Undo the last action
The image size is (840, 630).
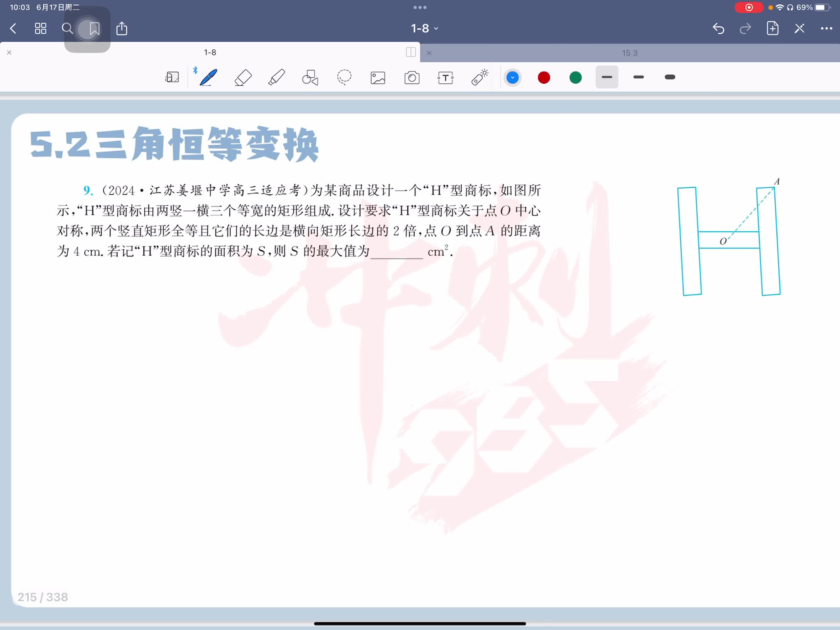click(718, 29)
